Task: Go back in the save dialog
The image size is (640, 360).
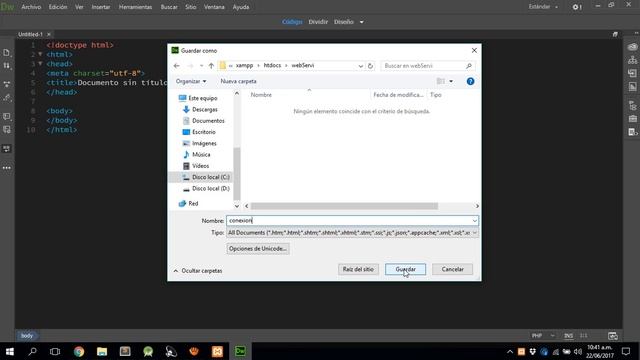Action: pyautogui.click(x=176, y=66)
